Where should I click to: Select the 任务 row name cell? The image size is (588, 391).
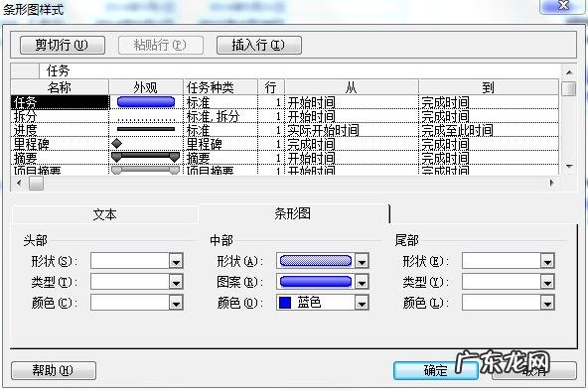coord(60,102)
